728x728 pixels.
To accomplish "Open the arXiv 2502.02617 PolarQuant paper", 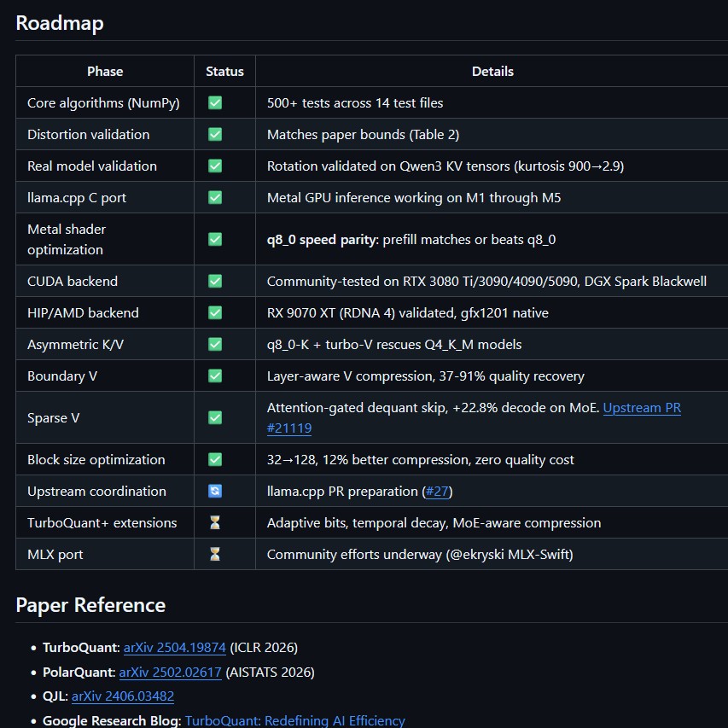I will click(170, 672).
